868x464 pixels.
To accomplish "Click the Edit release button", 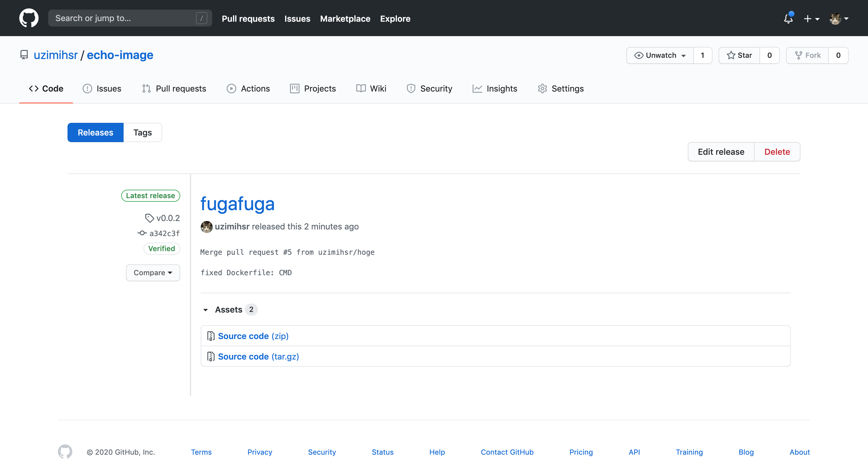I will coord(721,152).
